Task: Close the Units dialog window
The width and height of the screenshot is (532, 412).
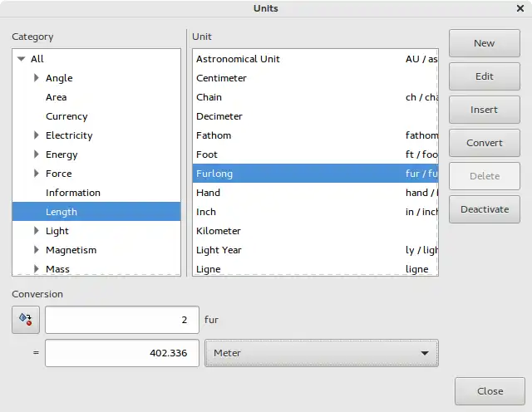Action: tap(520, 8)
